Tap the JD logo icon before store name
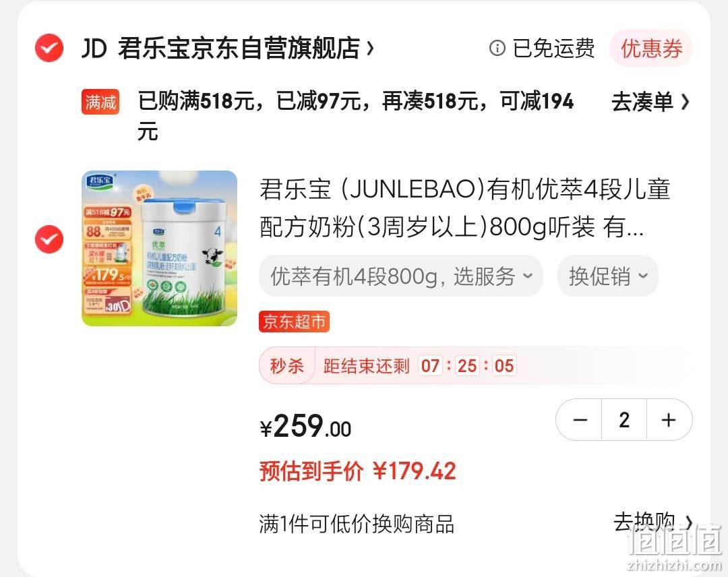728x577 pixels. click(94, 49)
